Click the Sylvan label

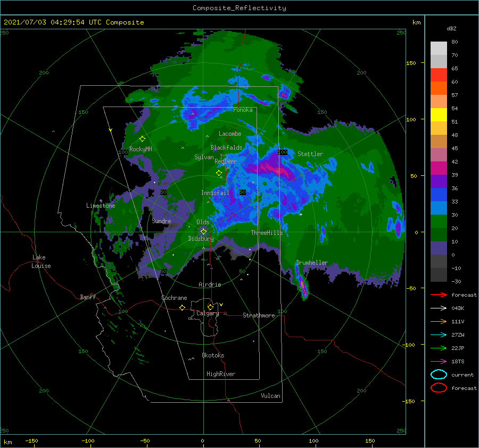(204, 157)
